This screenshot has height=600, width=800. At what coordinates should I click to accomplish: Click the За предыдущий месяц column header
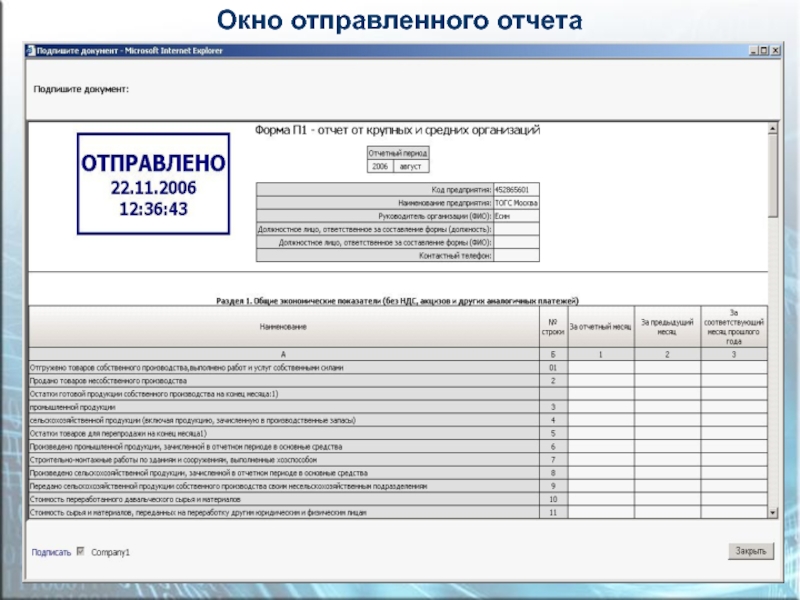tap(667, 327)
